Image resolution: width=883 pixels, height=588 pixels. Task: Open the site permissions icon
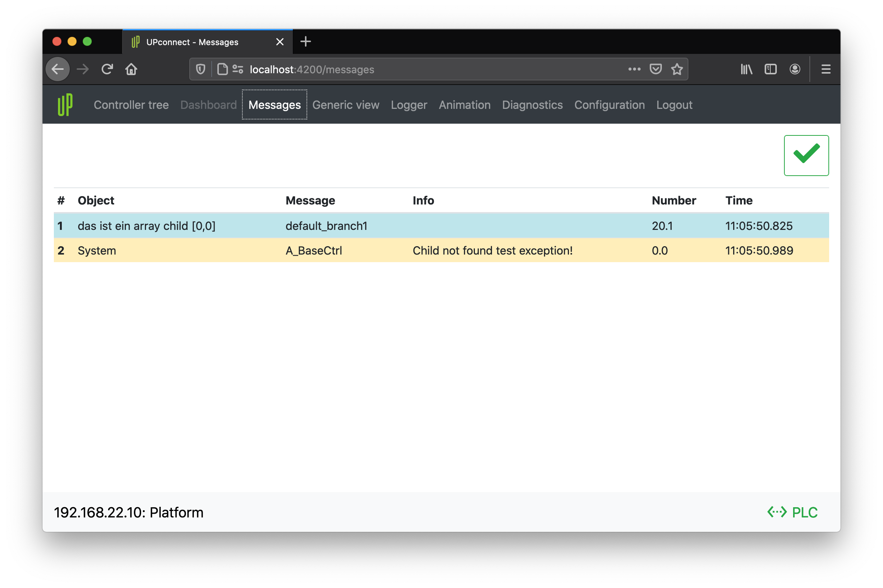[238, 69]
